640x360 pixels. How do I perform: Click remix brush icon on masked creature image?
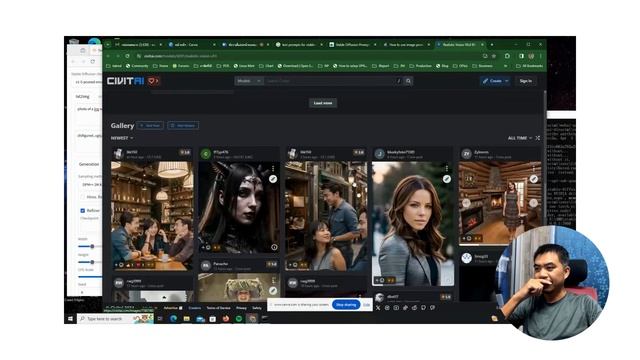pos(273,290)
